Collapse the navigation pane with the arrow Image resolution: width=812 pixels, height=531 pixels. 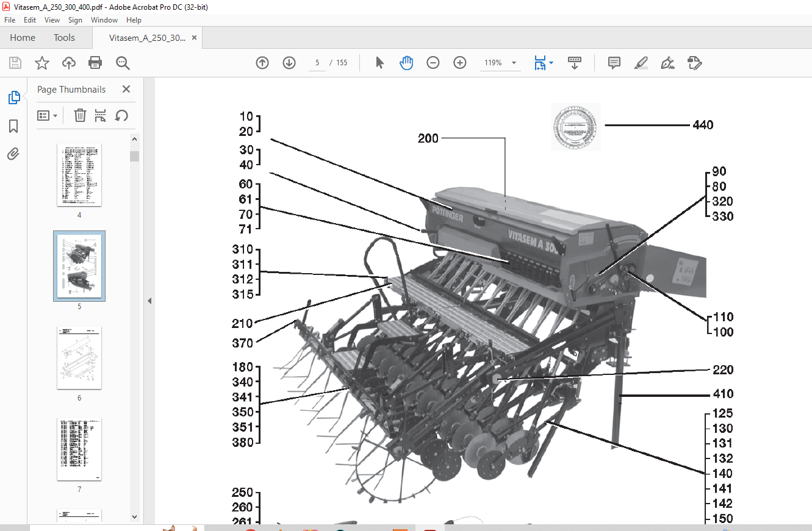coord(149,301)
